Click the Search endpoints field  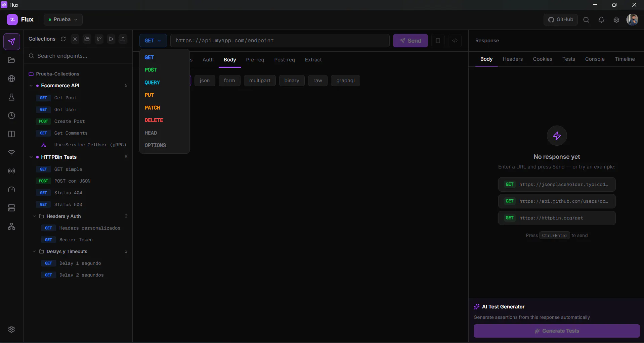(x=78, y=56)
